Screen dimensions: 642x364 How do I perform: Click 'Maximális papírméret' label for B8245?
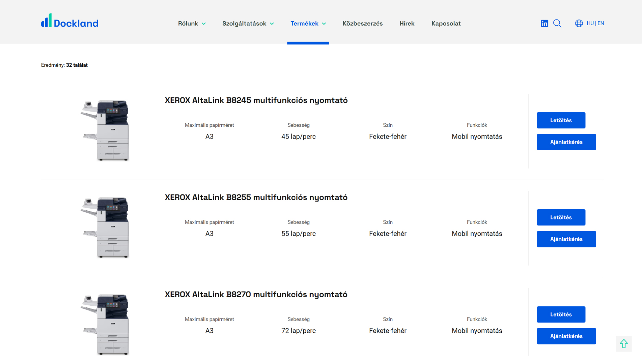pyautogui.click(x=210, y=125)
